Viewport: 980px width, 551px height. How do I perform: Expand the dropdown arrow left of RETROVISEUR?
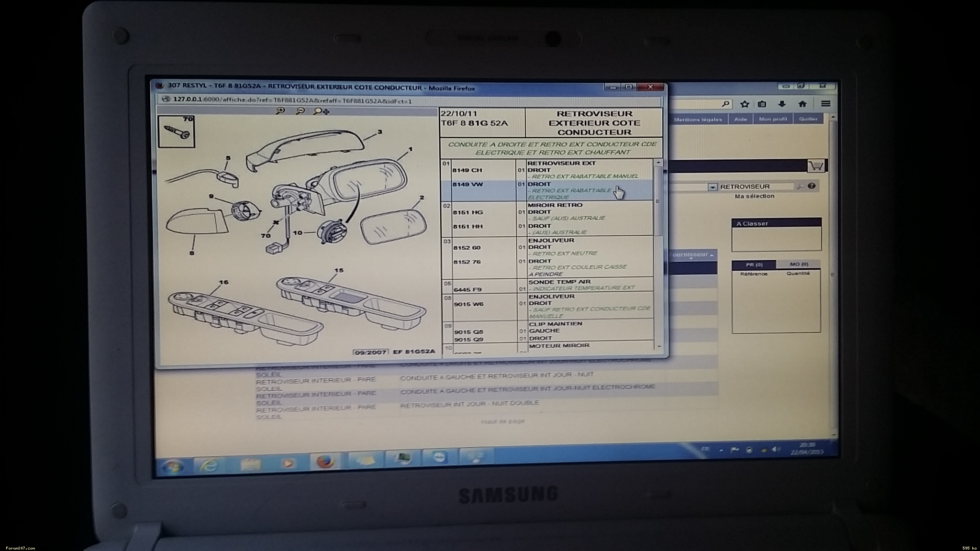[x=712, y=187]
